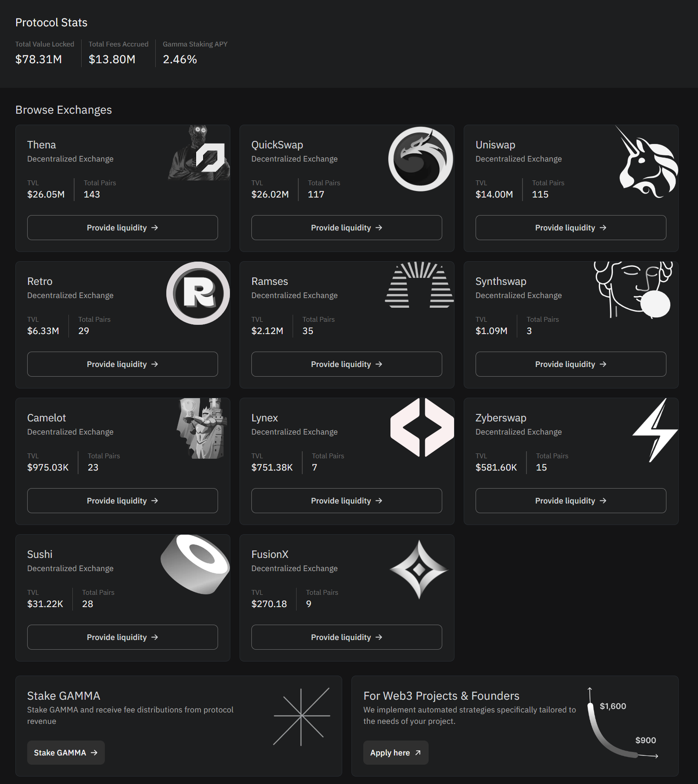This screenshot has width=698, height=784.
Task: Select the Thena exchange title
Action: pyautogui.click(x=42, y=145)
